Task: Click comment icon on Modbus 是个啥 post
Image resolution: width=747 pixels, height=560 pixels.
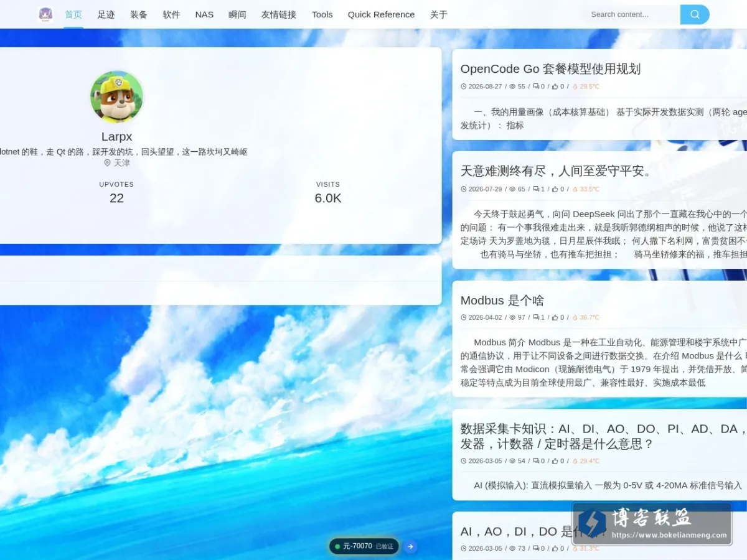Action: pyautogui.click(x=536, y=317)
